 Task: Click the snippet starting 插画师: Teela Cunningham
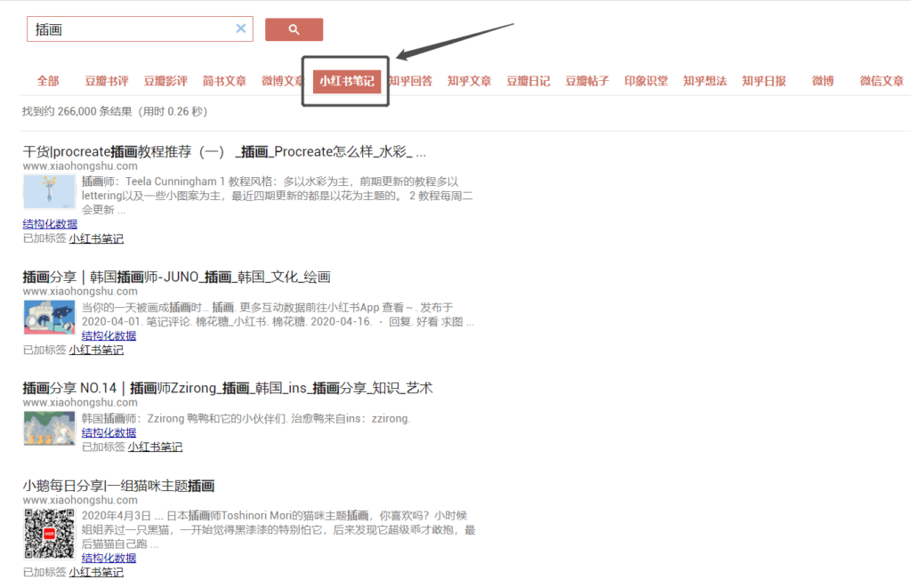click(x=278, y=196)
